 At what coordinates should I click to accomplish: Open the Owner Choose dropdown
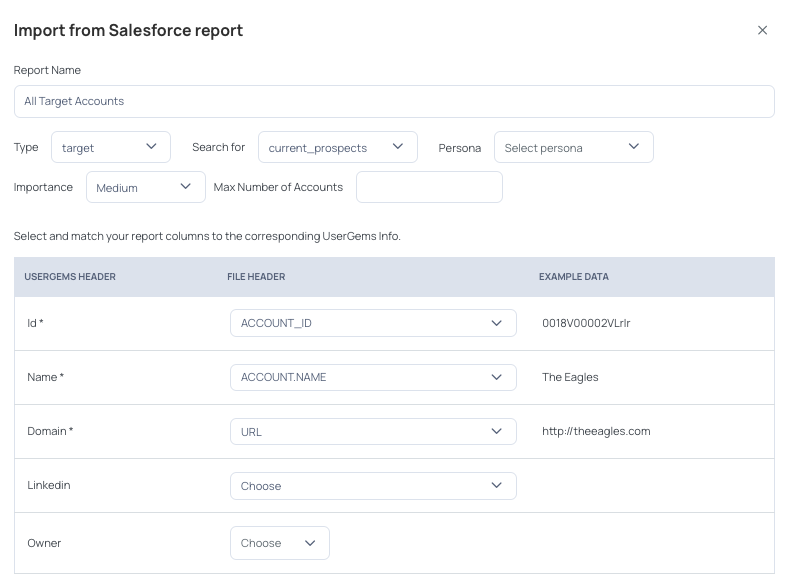click(280, 543)
